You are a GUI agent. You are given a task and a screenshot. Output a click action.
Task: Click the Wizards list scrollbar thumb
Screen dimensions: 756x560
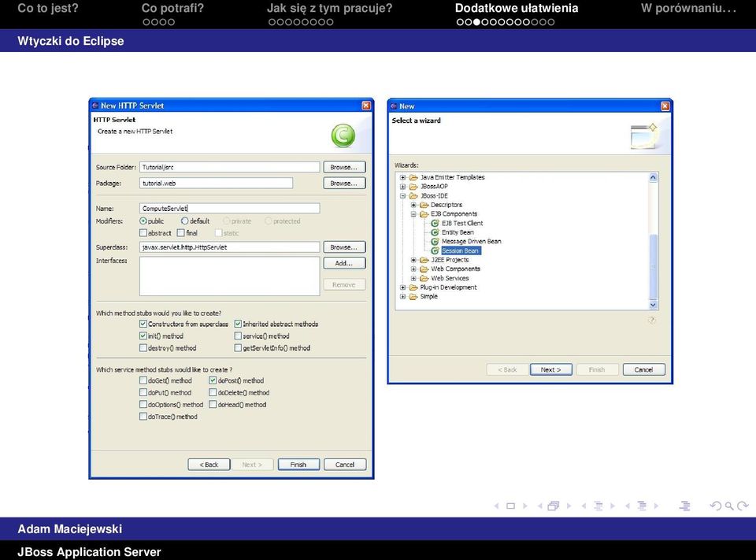[x=654, y=267]
